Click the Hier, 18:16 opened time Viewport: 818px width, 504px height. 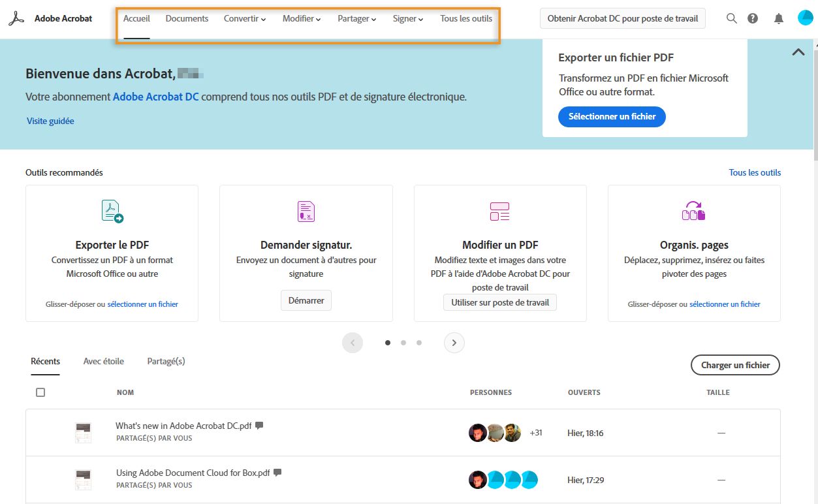pyautogui.click(x=586, y=433)
